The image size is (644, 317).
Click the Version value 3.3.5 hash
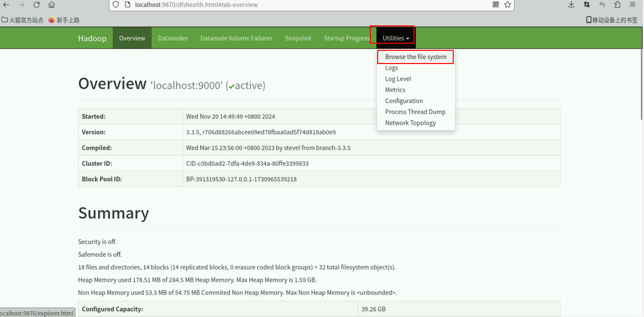coord(261,132)
